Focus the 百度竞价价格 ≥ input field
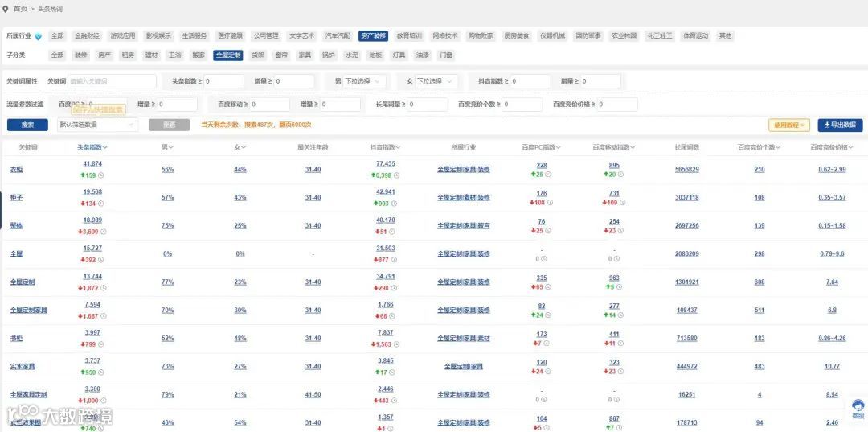 tap(617, 104)
